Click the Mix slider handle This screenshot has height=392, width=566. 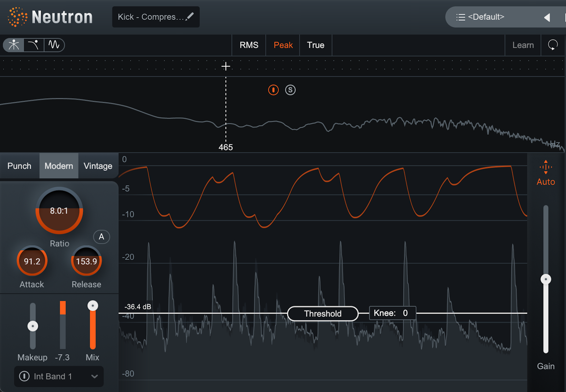93,305
